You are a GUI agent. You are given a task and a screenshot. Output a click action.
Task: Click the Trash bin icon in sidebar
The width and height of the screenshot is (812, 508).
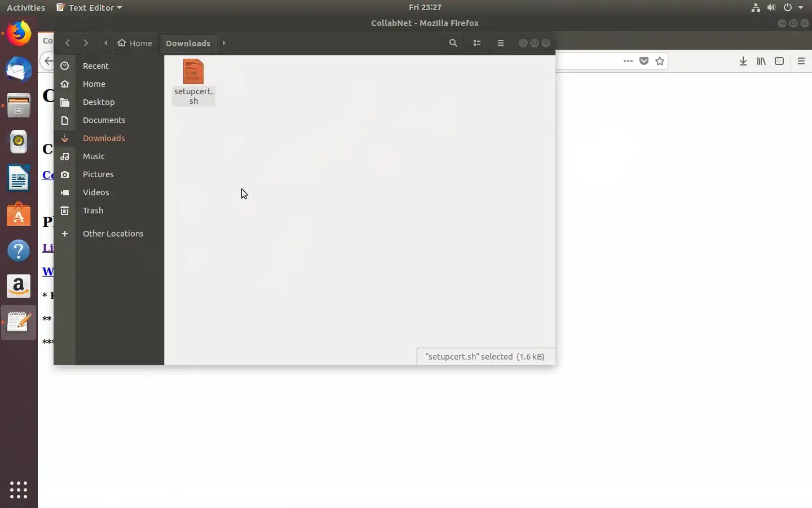(x=65, y=211)
